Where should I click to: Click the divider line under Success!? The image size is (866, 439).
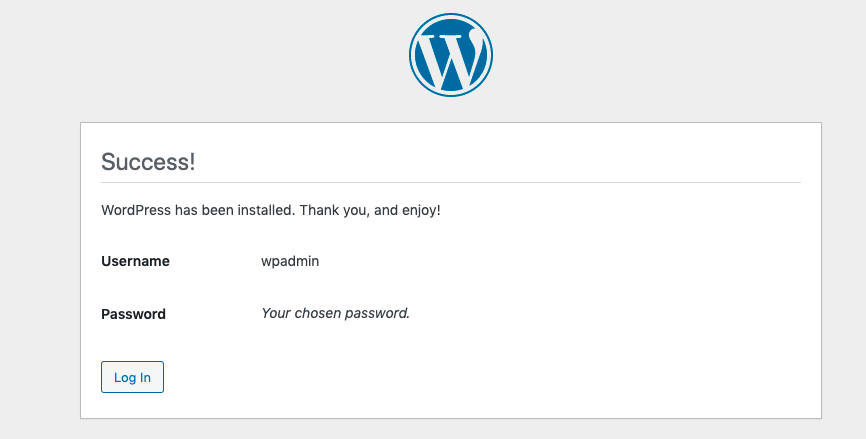(451, 182)
